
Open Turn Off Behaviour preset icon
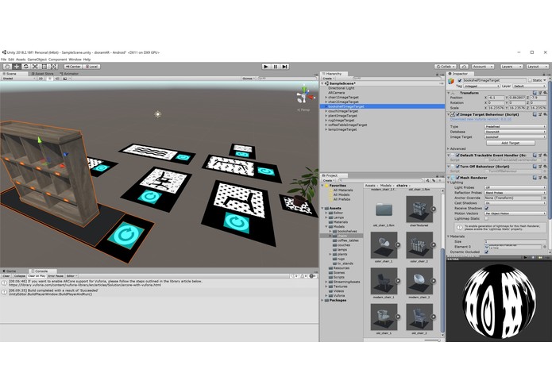point(540,167)
